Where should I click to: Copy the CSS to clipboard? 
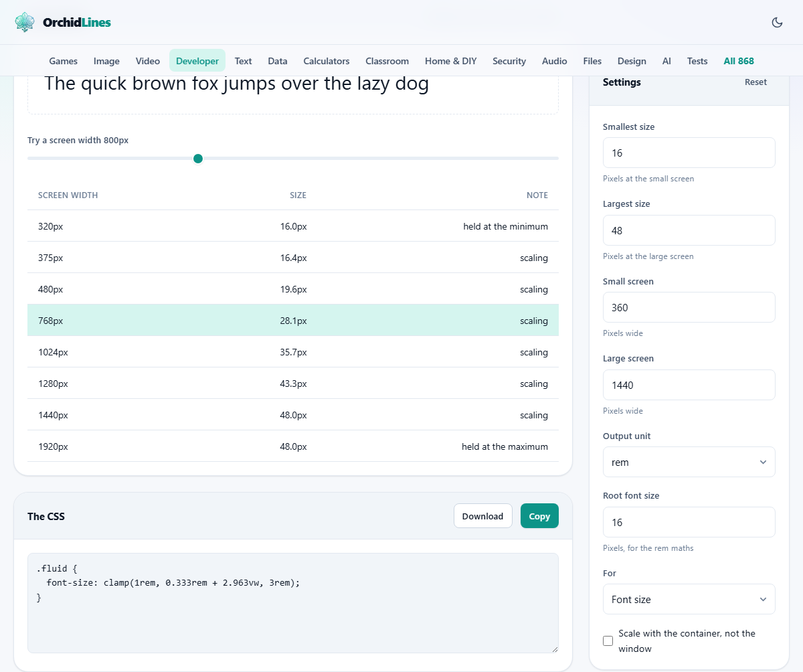tap(539, 516)
